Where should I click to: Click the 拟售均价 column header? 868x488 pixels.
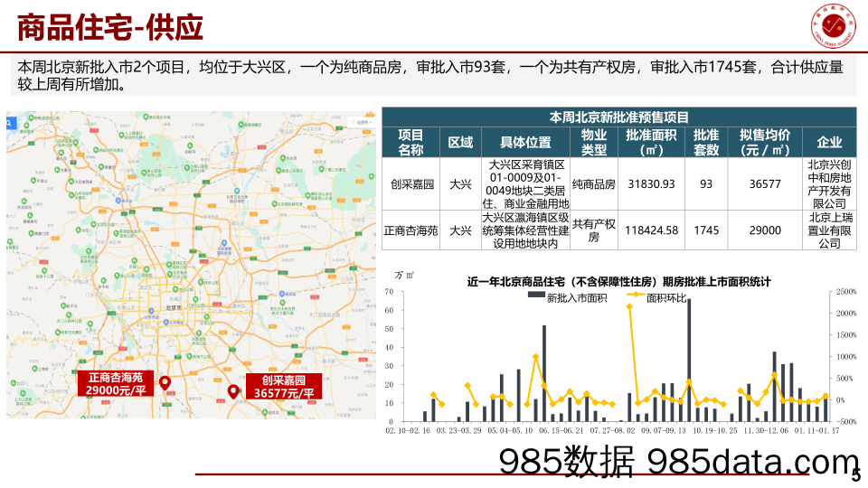coord(765,142)
